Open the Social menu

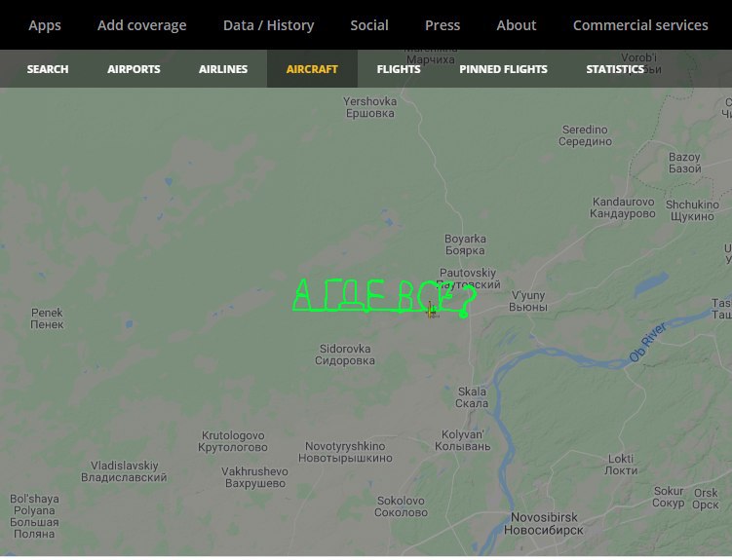369,25
